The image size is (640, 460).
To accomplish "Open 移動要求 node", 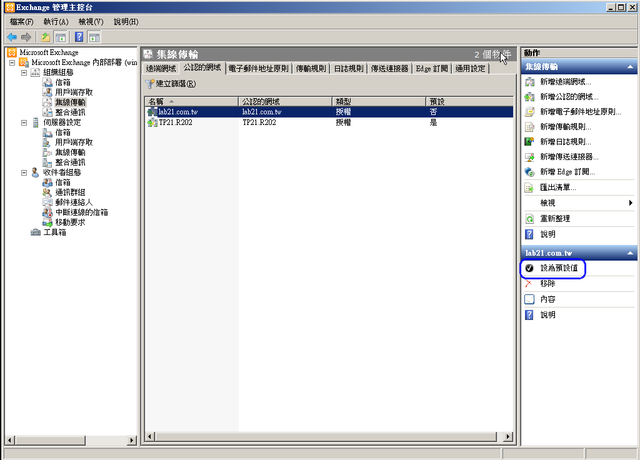I will pyautogui.click(x=70, y=222).
